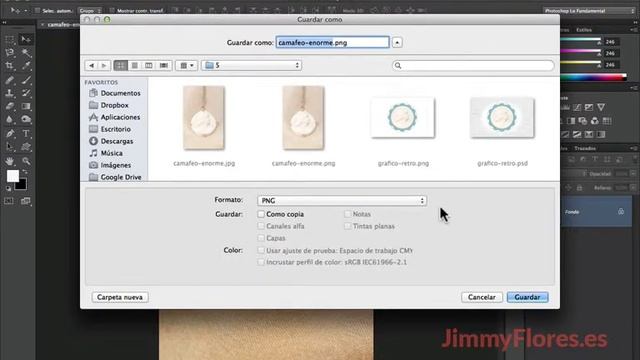Select the Gradient tool

[x=26, y=107]
